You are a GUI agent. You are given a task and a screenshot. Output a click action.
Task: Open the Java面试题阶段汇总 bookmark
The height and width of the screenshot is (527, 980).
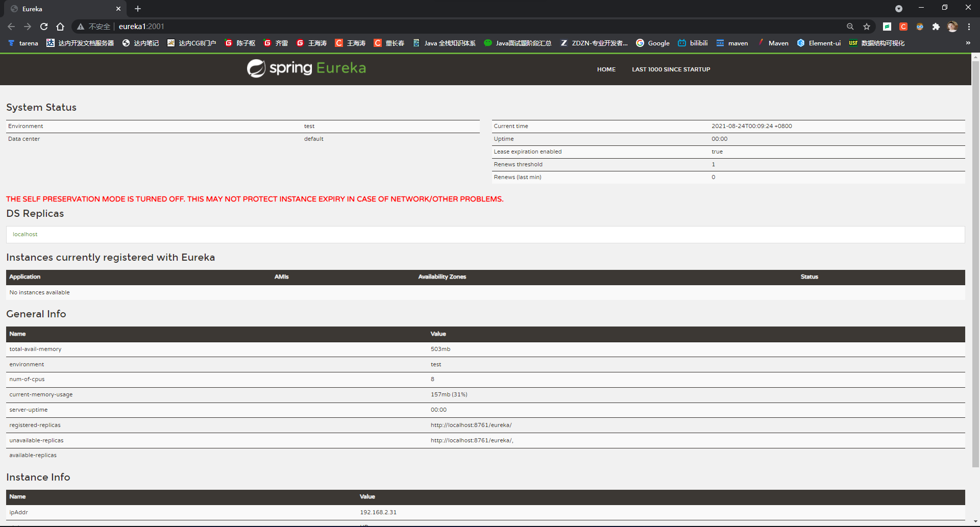click(x=518, y=43)
